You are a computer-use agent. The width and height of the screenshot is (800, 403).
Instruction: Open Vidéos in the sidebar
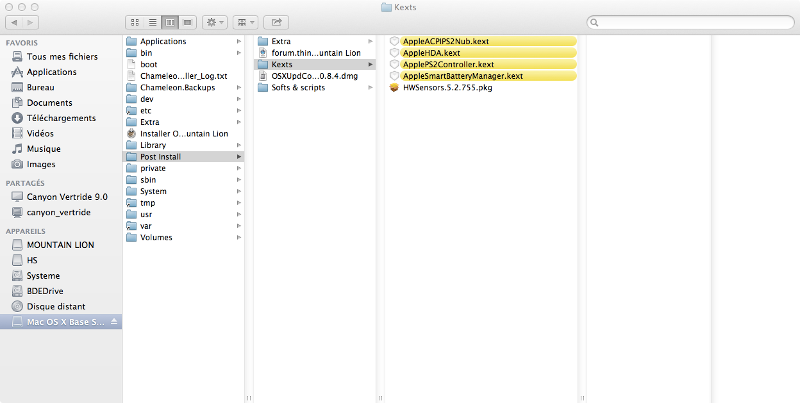pos(61,133)
